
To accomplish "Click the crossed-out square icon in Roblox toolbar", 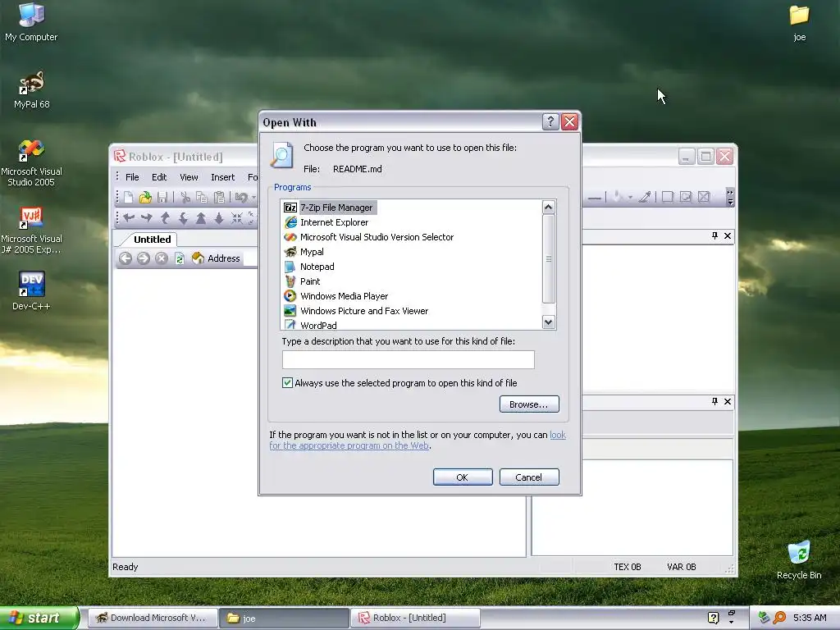I will 703,197.
